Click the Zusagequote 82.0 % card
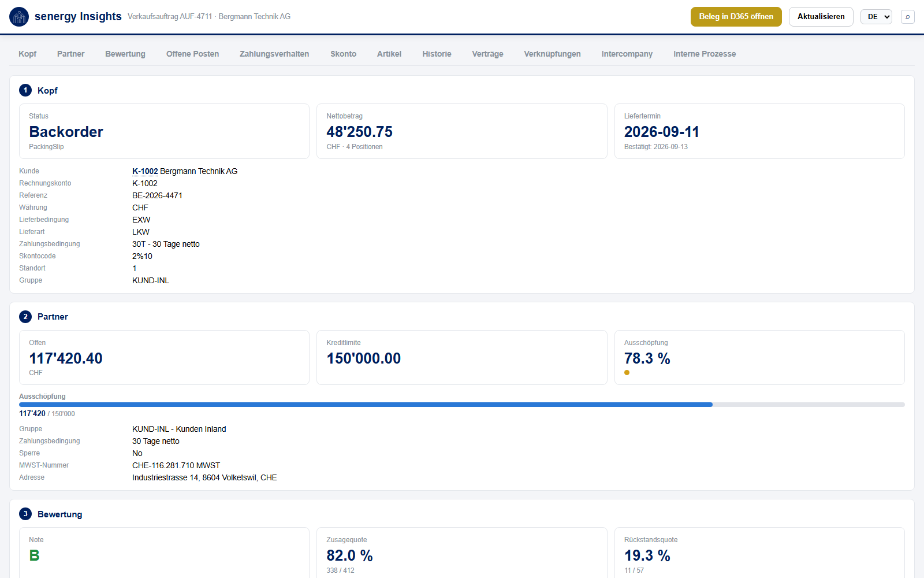The width and height of the screenshot is (924, 578). click(x=462, y=553)
